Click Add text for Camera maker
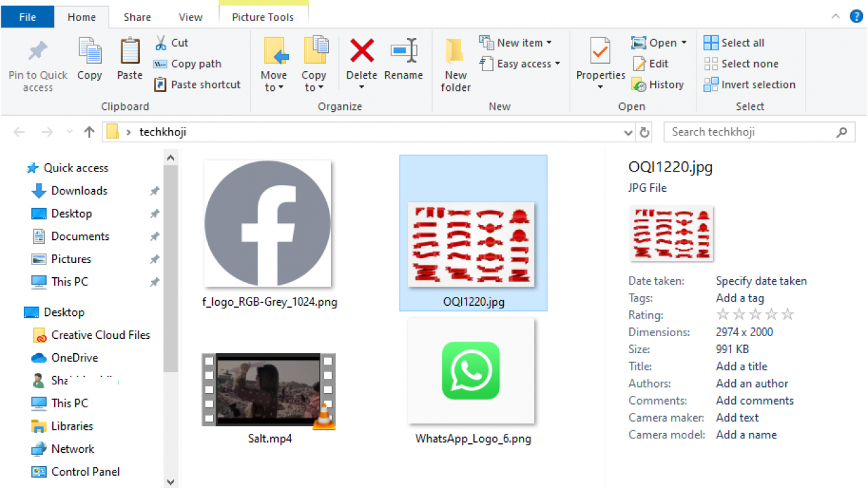This screenshot has width=868, height=488. 737,418
